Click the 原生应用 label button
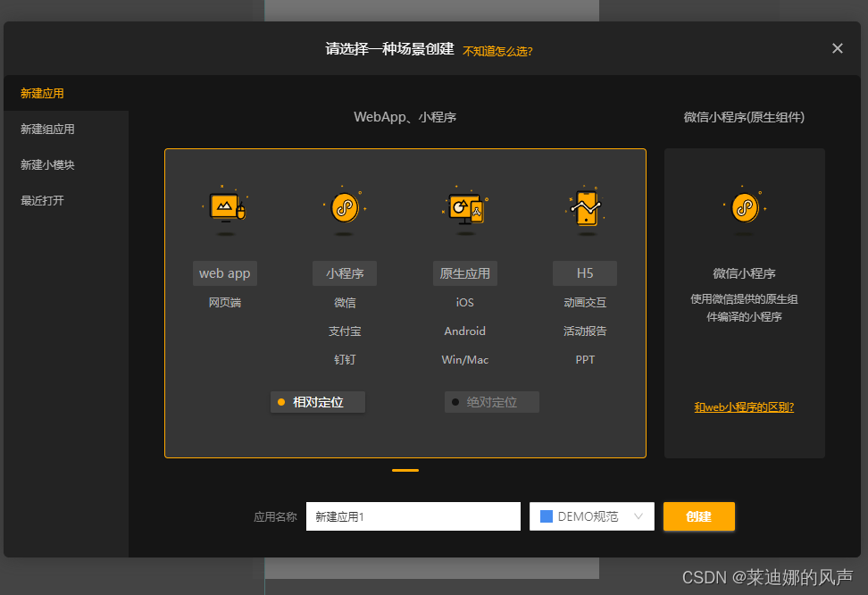 pos(465,273)
